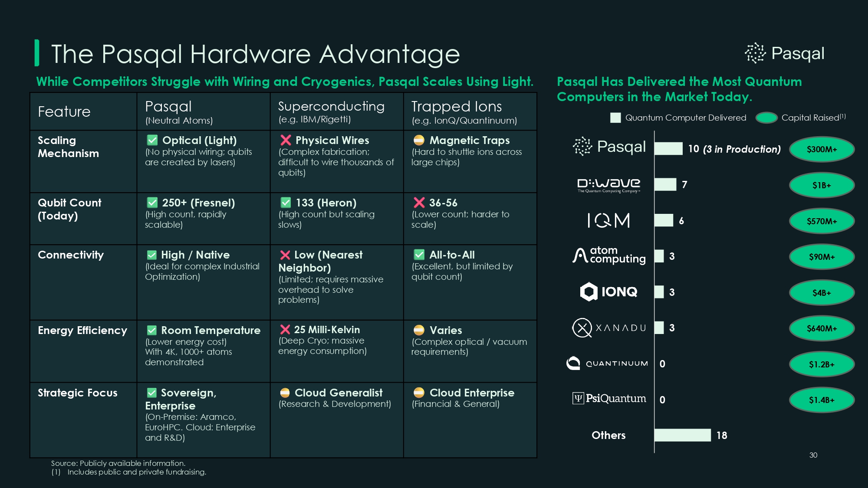Click the checkmark beside 133 (Heron)
Image resolution: width=868 pixels, height=488 pixels.
point(286,203)
